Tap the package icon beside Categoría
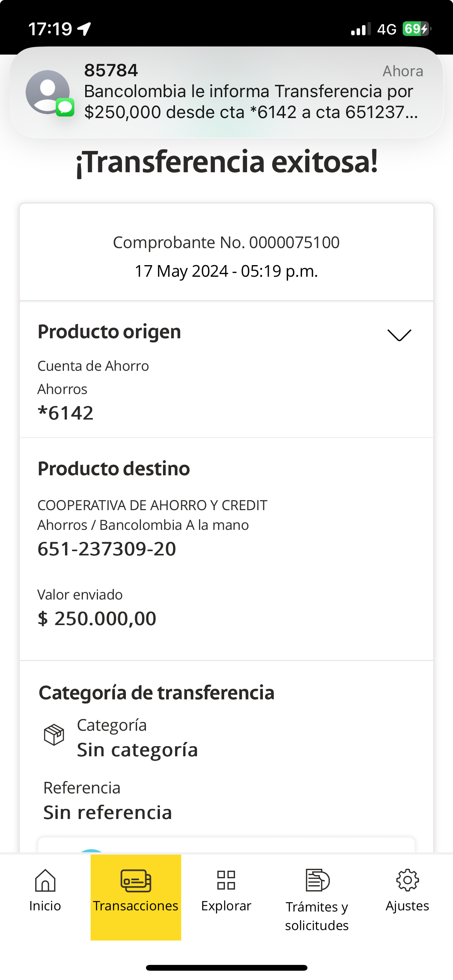The height and width of the screenshot is (980, 453). pos(54,735)
